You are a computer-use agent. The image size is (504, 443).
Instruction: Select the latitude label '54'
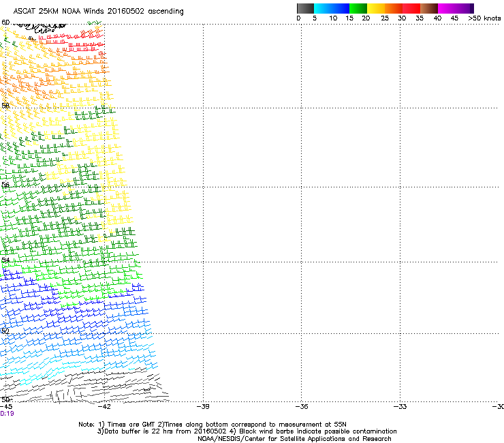point(5,260)
